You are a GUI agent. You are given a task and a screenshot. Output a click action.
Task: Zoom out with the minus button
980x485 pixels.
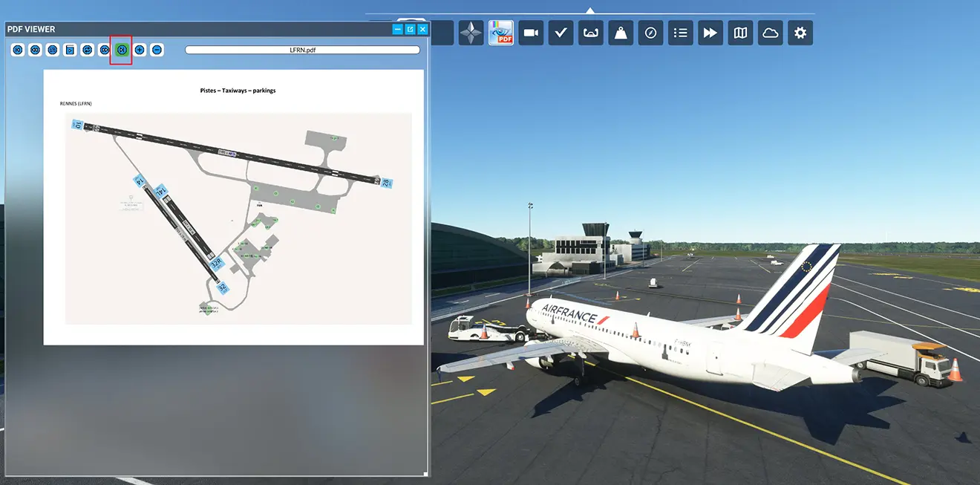(157, 50)
